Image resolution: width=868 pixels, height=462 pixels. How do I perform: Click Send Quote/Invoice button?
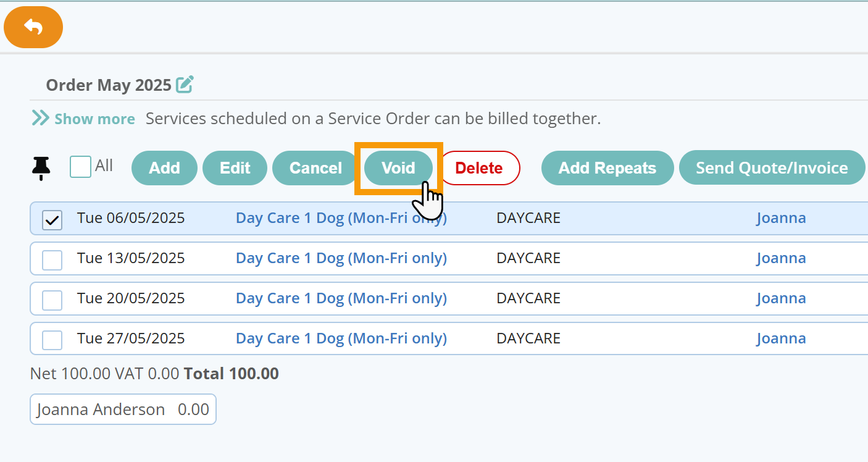coord(772,168)
